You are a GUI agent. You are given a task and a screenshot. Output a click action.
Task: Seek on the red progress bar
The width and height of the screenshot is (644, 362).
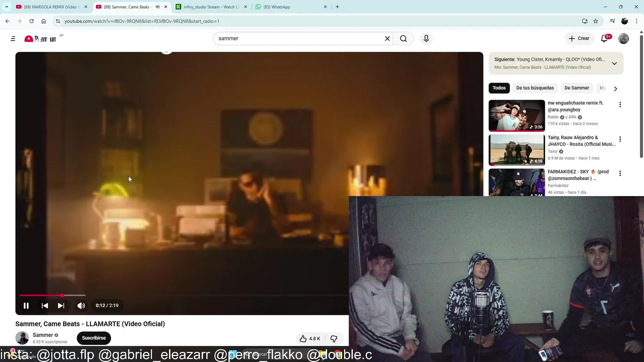pos(52,295)
